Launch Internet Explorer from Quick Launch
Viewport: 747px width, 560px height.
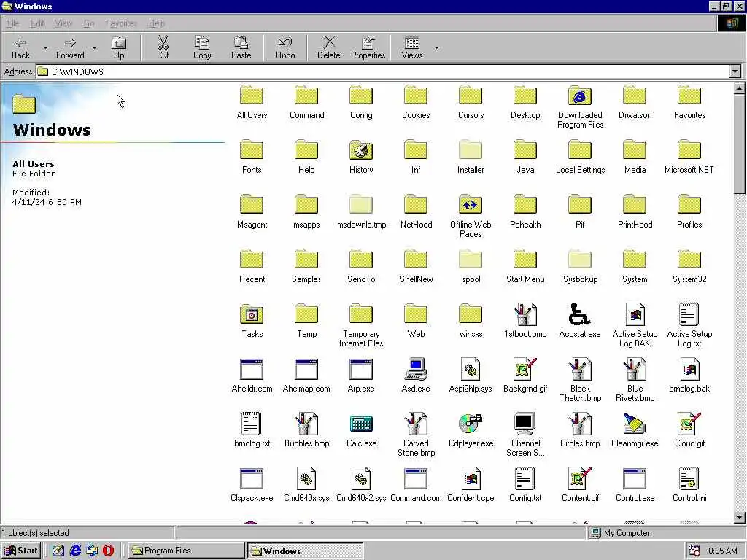75,551
